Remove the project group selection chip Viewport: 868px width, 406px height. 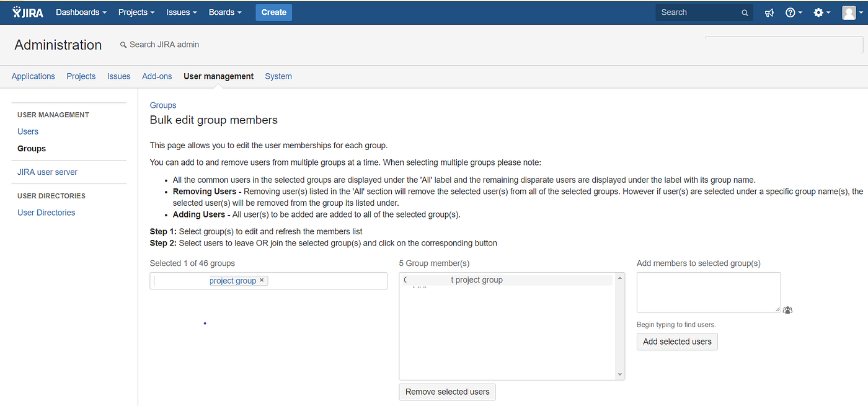tap(262, 280)
